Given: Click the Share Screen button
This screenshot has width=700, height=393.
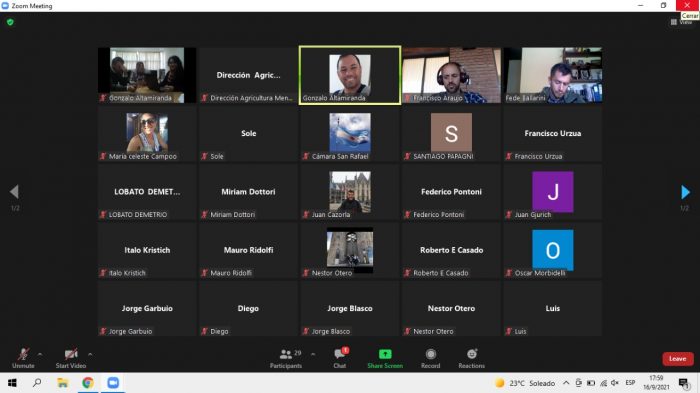Looking at the screenshot, I should pyautogui.click(x=385, y=359).
